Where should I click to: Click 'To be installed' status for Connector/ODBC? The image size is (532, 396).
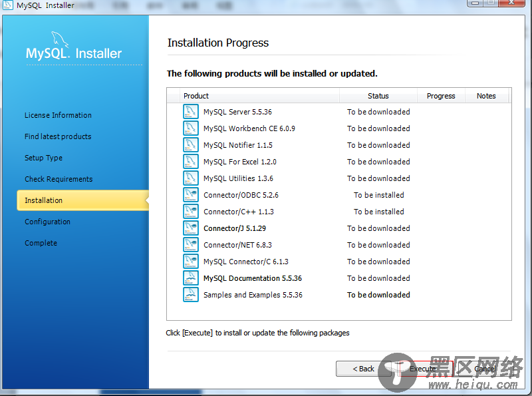tap(378, 195)
